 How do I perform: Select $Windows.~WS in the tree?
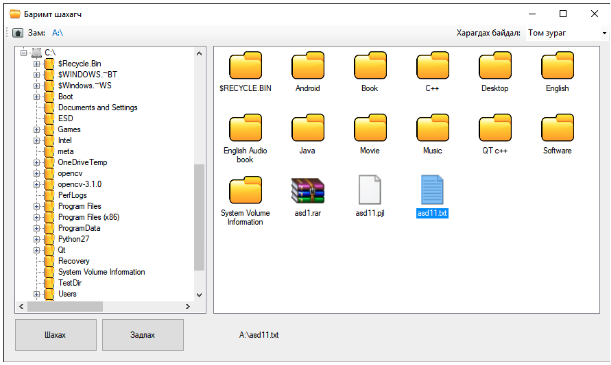pos(85,85)
